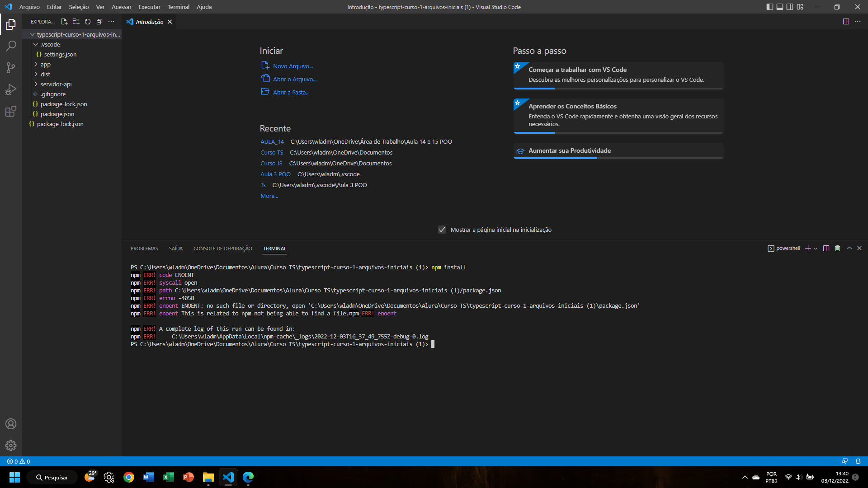The width and height of the screenshot is (868, 488).
Task: Open the Ajuda menu
Action: pos(204,7)
